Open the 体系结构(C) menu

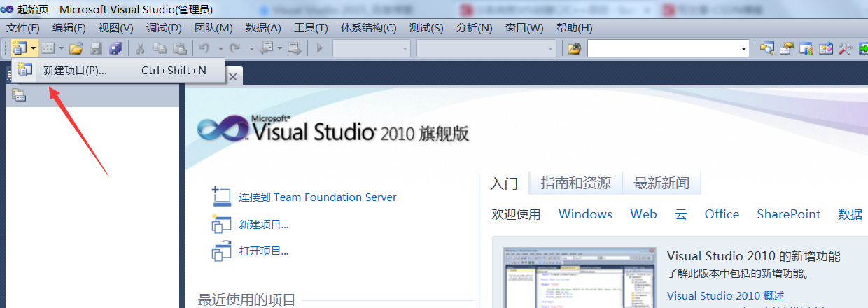coord(368,28)
